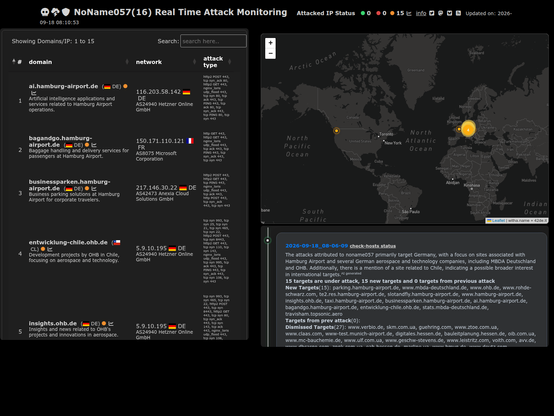The width and height of the screenshot is (554, 416).
Task: Click orange status dot for bagandgo.hamburg-airport.de
Action: tap(87, 145)
